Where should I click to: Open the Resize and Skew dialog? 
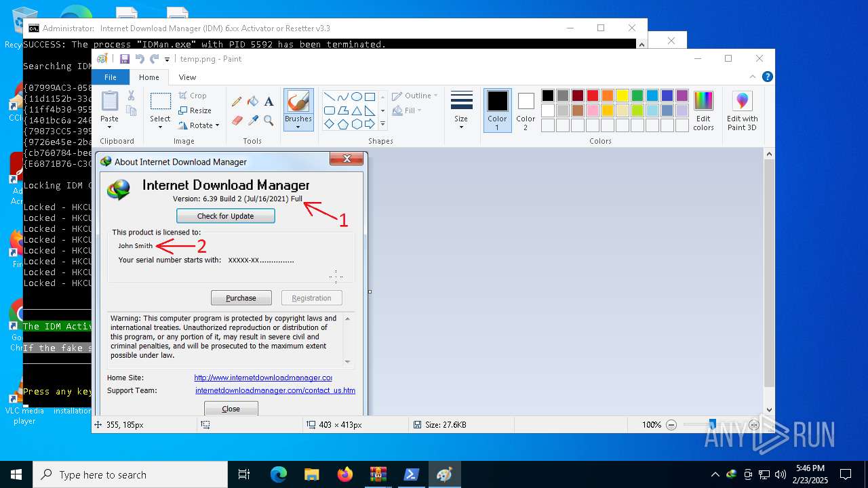195,110
